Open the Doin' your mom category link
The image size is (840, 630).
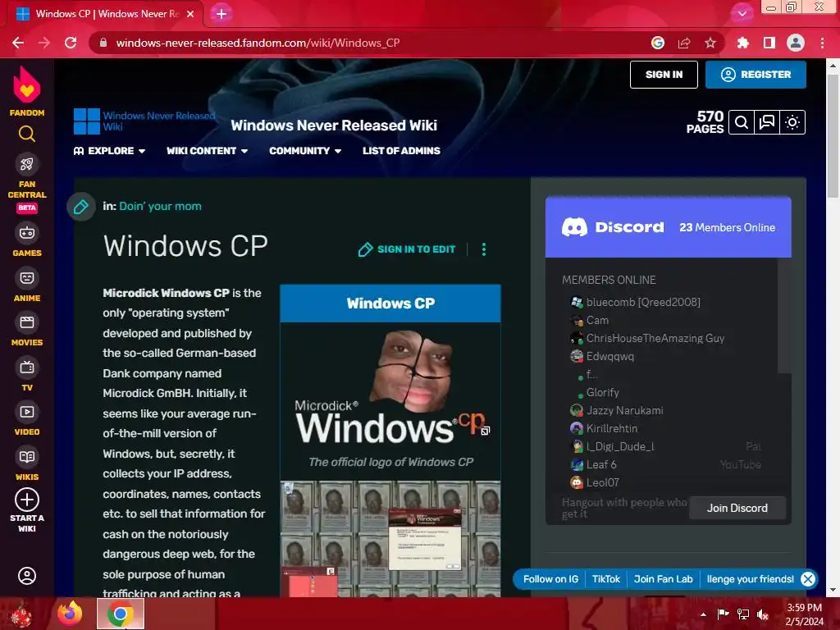(160, 206)
